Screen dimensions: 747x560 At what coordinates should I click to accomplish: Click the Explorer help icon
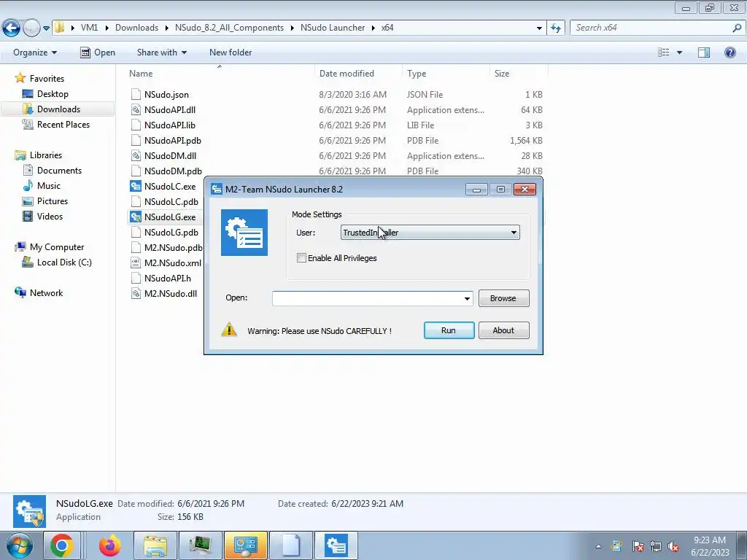pos(729,52)
